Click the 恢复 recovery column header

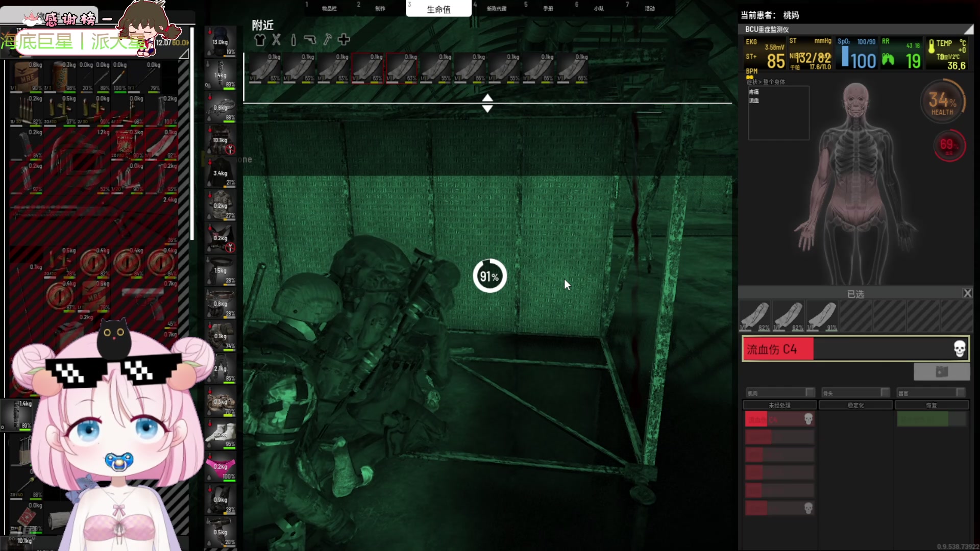point(932,405)
